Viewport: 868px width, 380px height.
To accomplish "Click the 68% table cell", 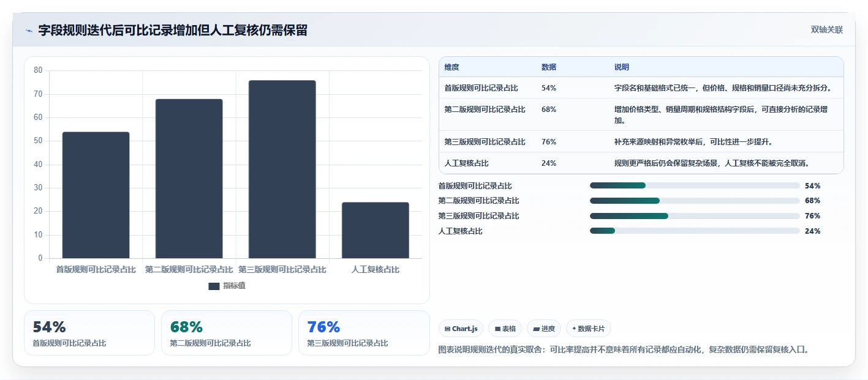I will pyautogui.click(x=549, y=110).
